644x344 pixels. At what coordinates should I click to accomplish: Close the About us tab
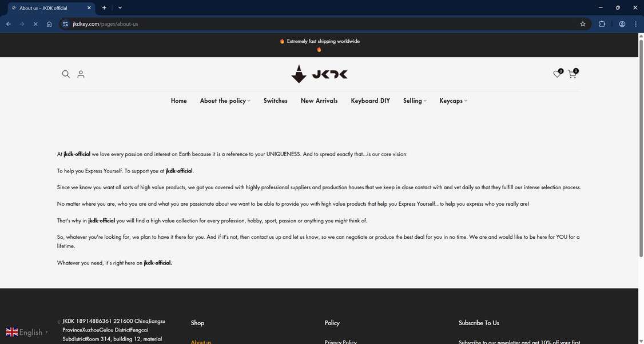coord(89,8)
